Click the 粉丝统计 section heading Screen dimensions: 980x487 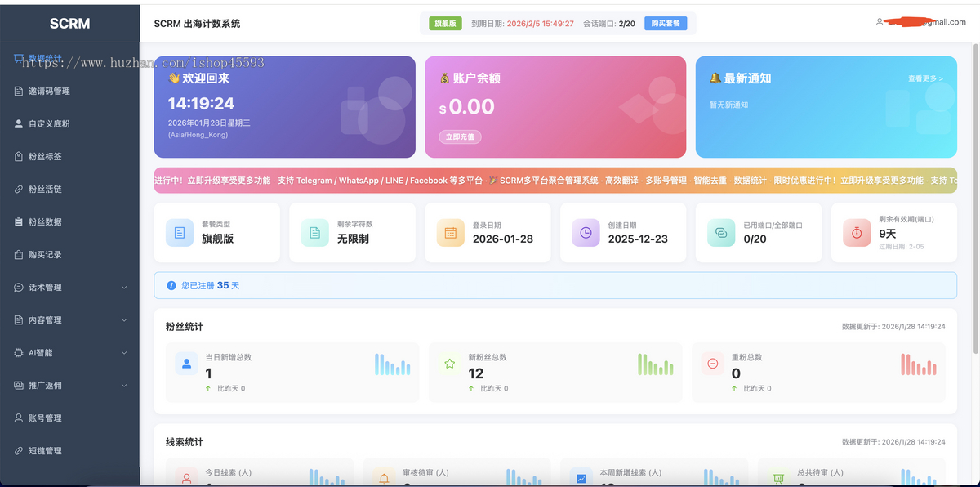[x=185, y=327]
